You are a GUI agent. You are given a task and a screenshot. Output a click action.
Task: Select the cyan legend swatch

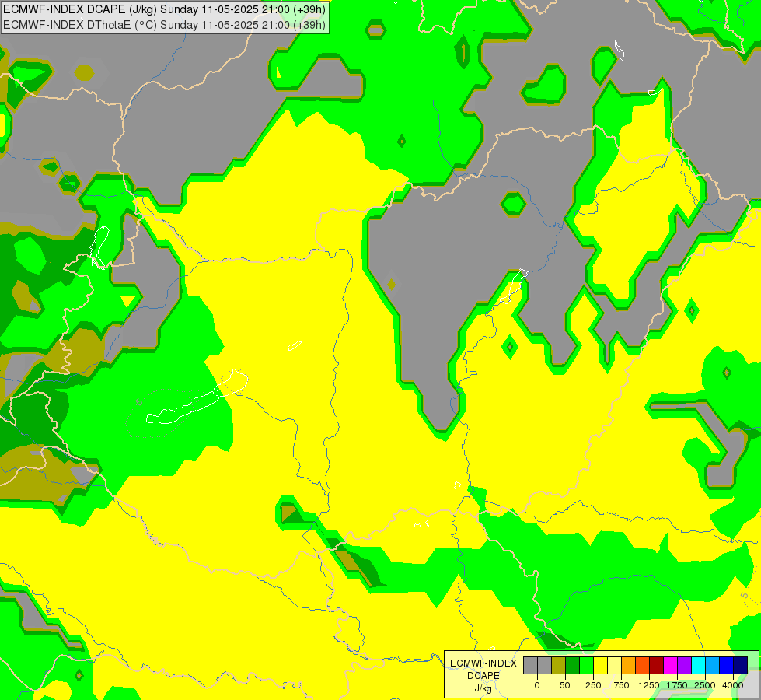(698, 665)
